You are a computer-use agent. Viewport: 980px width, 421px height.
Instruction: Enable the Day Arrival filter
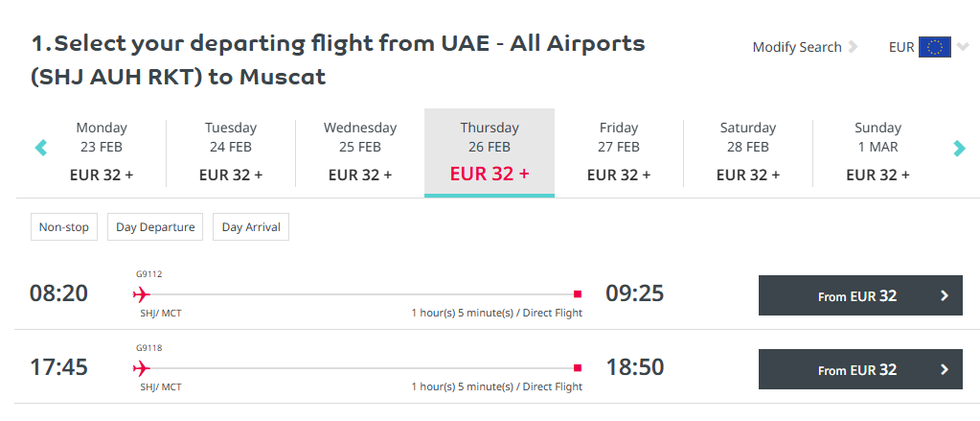click(251, 227)
